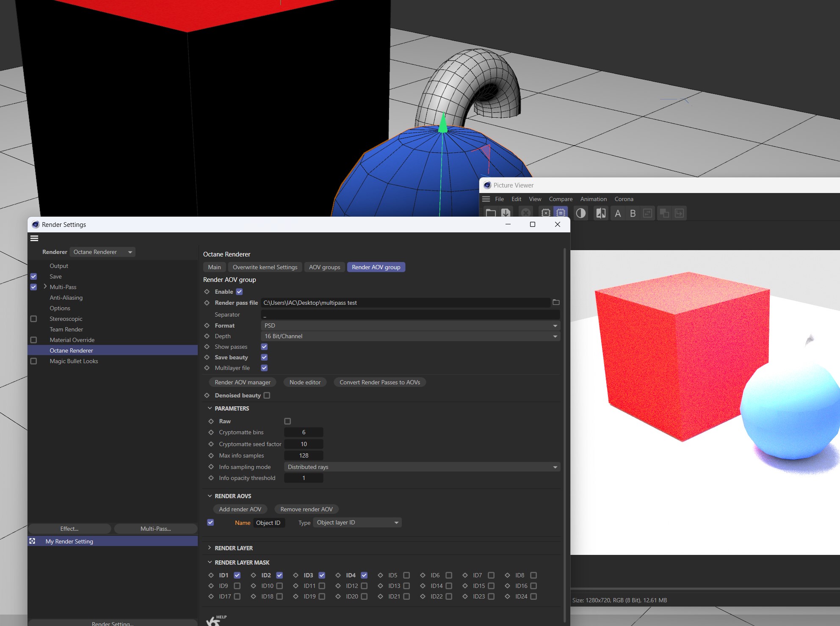Open the Node editor button
The height and width of the screenshot is (626, 840).
pyautogui.click(x=305, y=382)
